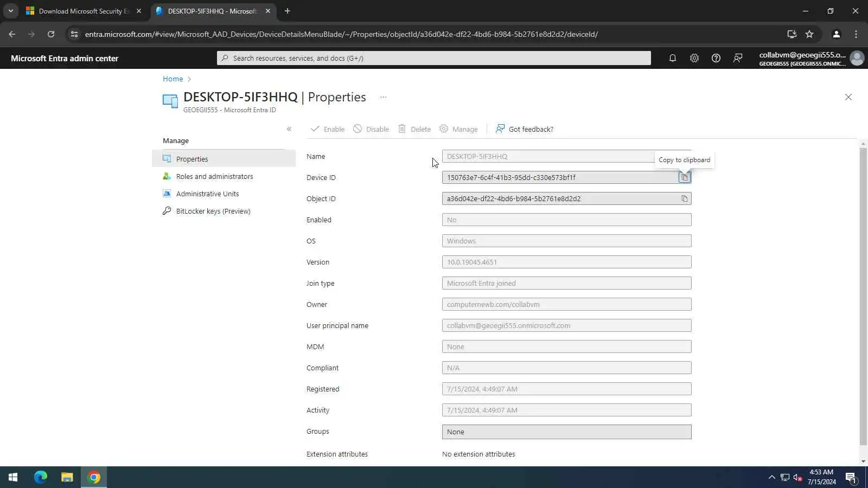Click the Manage toolbar button

458,129
